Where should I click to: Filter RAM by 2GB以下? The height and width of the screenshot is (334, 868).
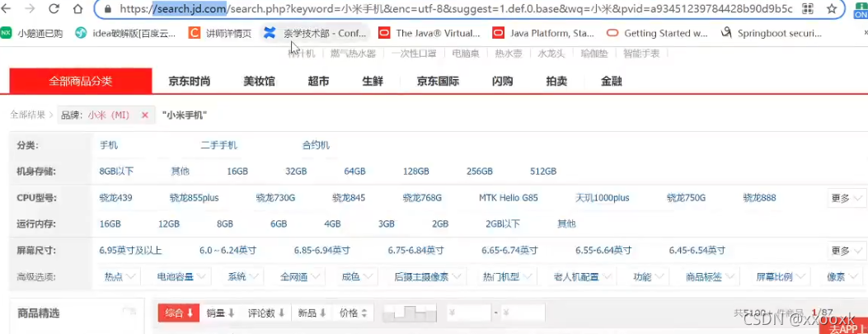[503, 224]
